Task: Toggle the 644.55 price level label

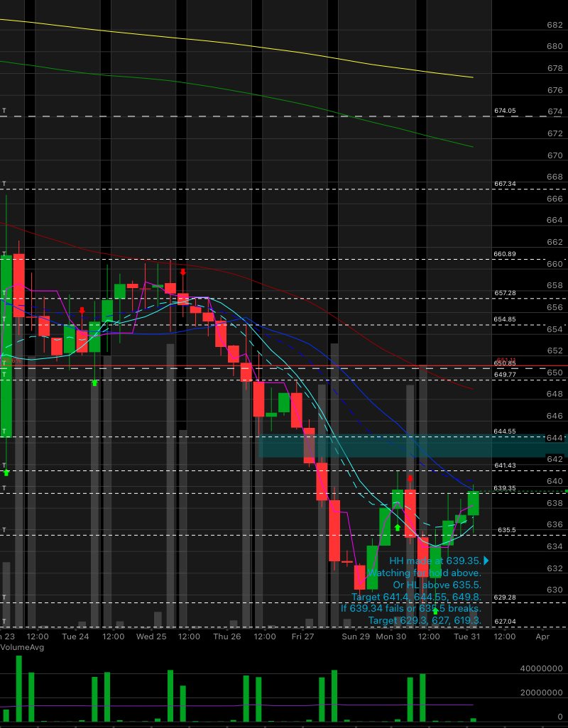Action: tap(505, 431)
